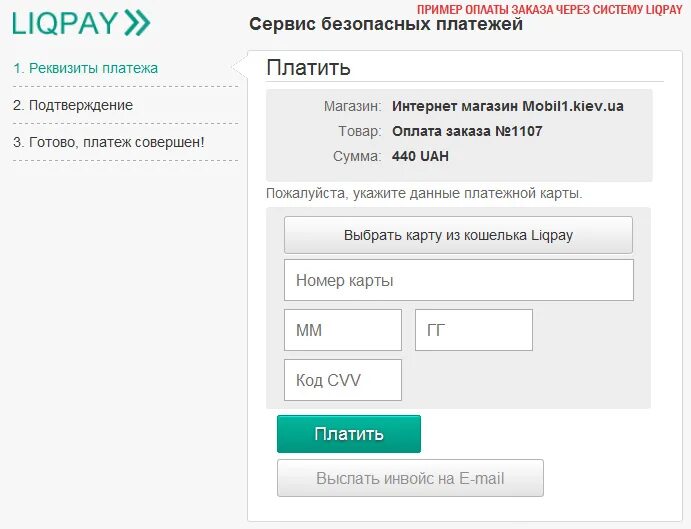Focus the Номер карты input field
The image size is (691, 529).
click(459, 280)
